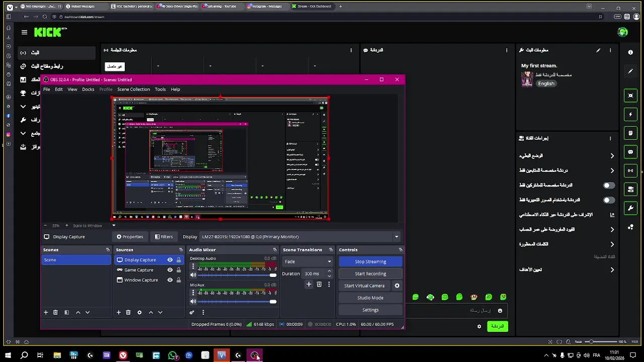Screen dimensions: 644x362
Task: Toggle Kick emote-only chat switch
Action: (609, 200)
